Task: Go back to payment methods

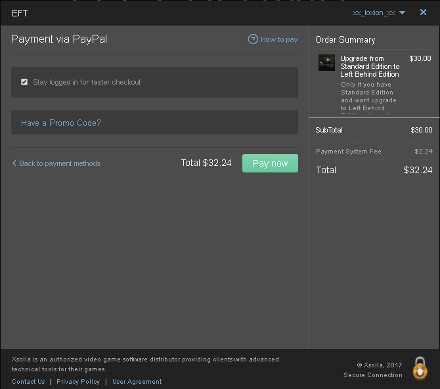Action: pos(60,163)
